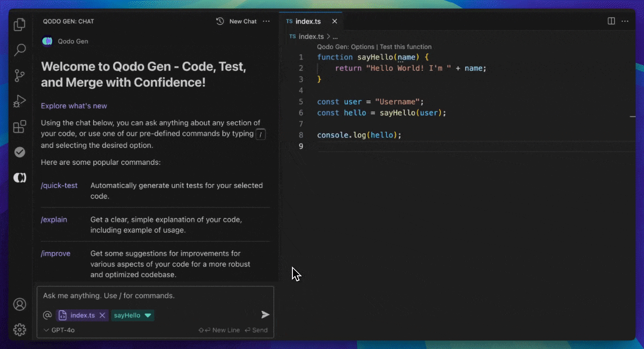Open the GPT-4o model selector
The height and width of the screenshot is (349, 644).
click(59, 330)
